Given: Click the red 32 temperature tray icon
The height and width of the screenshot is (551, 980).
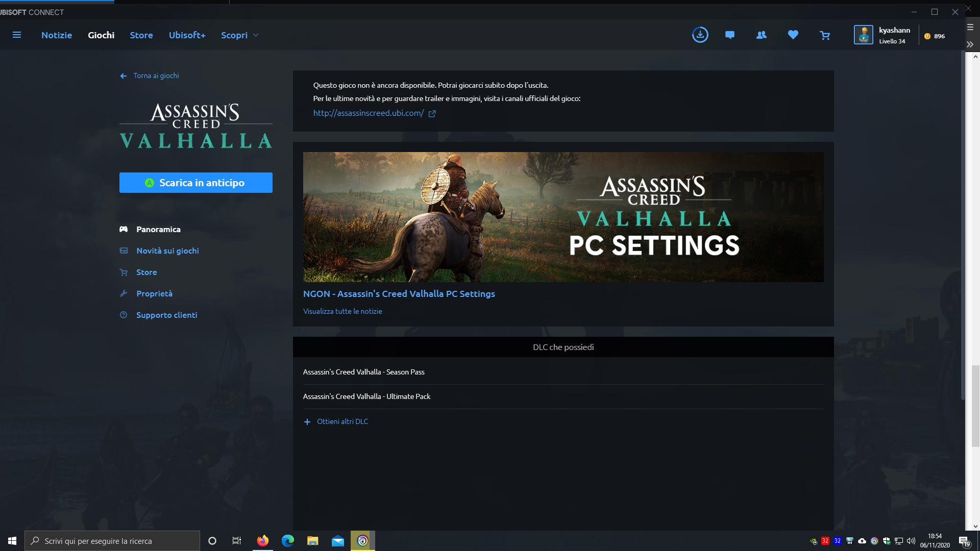Looking at the screenshot, I should click(x=825, y=541).
